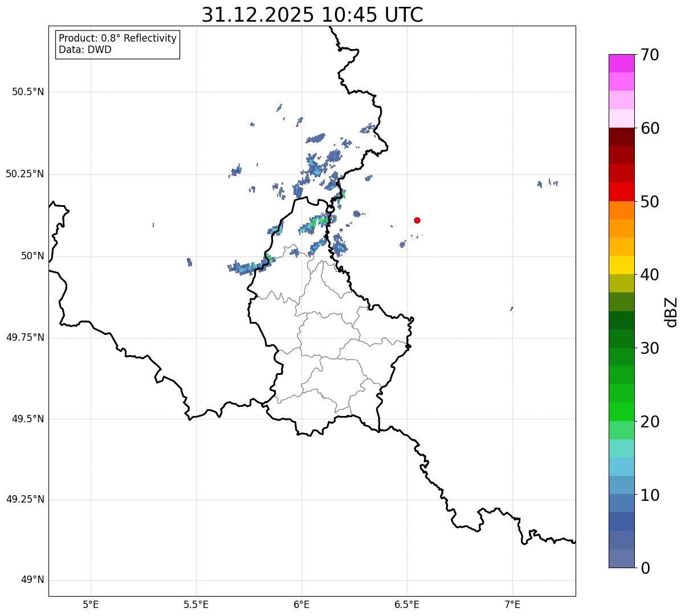Click the "5°E" longitude label
685x616 pixels.
pos(91,604)
